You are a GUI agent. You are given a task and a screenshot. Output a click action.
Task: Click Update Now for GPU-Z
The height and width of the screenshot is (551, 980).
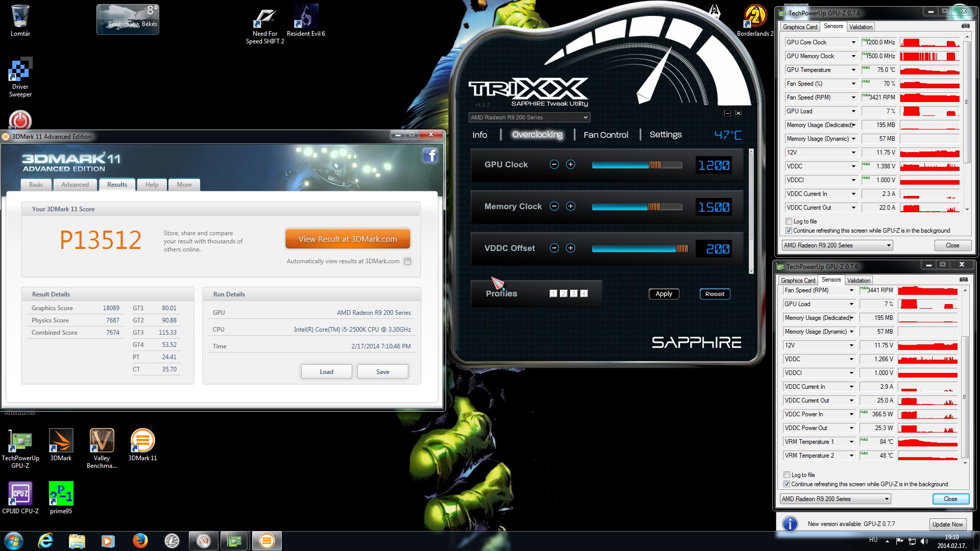(x=948, y=524)
